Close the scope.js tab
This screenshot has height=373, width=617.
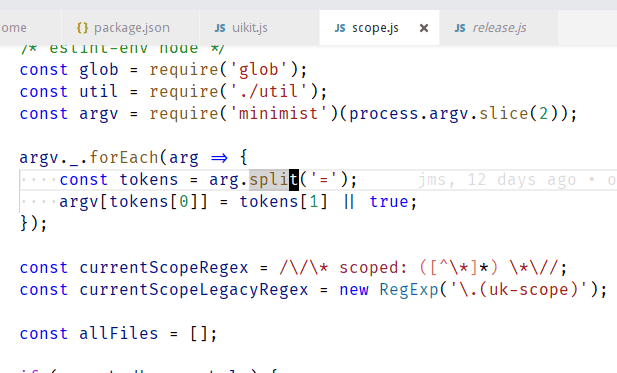(424, 28)
